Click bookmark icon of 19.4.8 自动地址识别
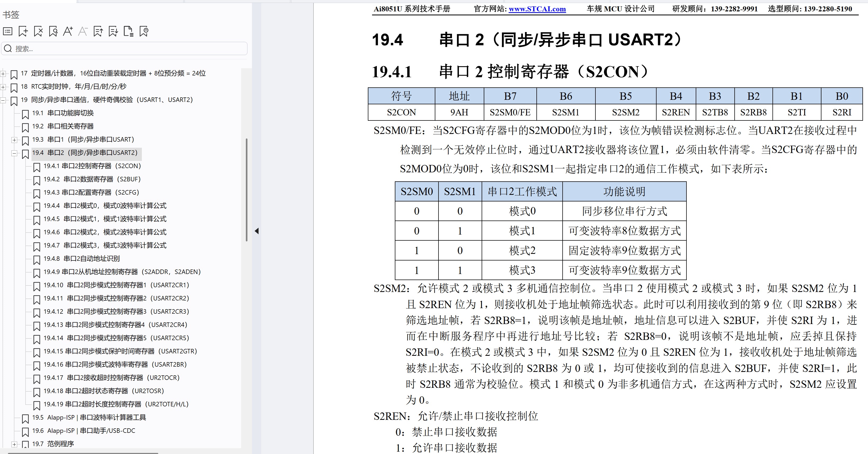Viewport: 868px width, 454px height. pyautogui.click(x=37, y=260)
